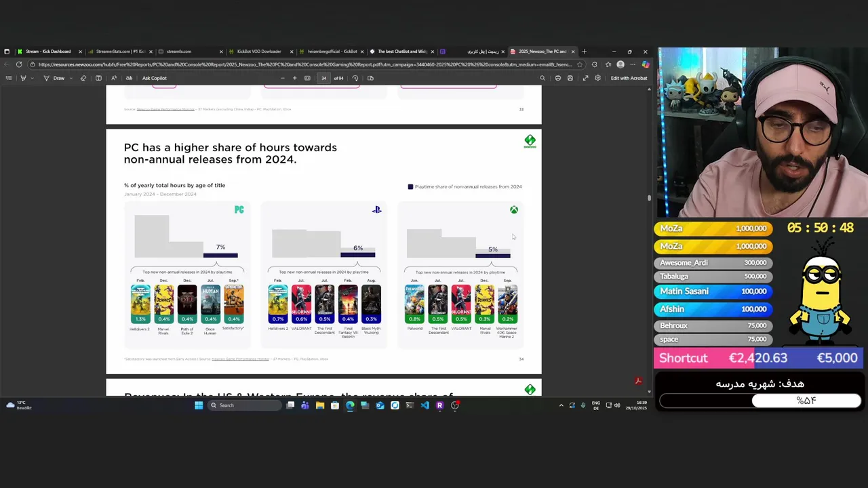Click the Newzoo source link in the footnote

(240, 359)
